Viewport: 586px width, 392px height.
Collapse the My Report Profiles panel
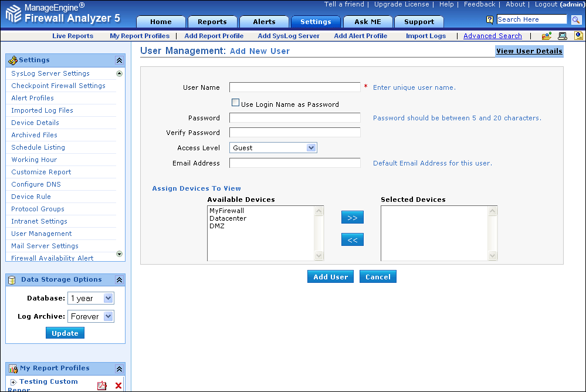tap(119, 369)
